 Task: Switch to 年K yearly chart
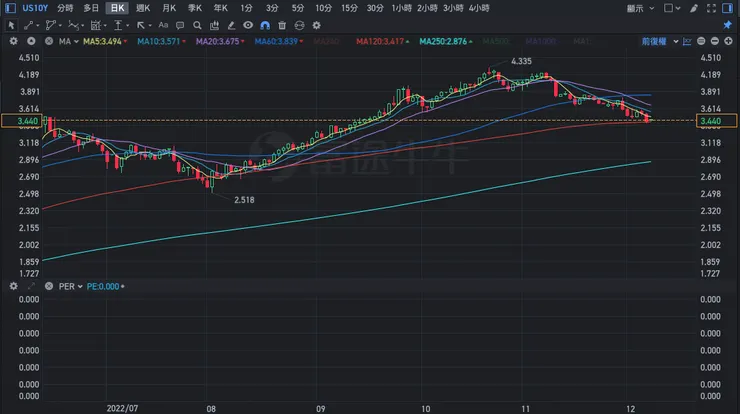[x=220, y=8]
